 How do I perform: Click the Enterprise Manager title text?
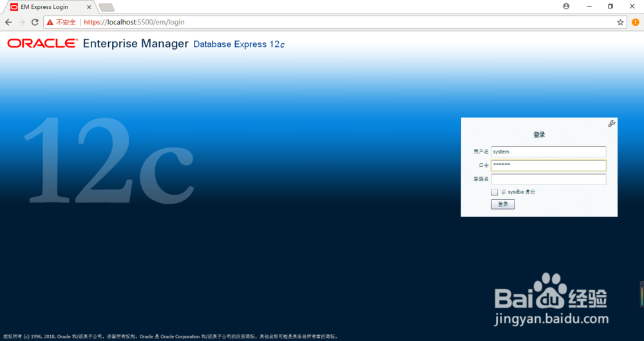click(135, 44)
